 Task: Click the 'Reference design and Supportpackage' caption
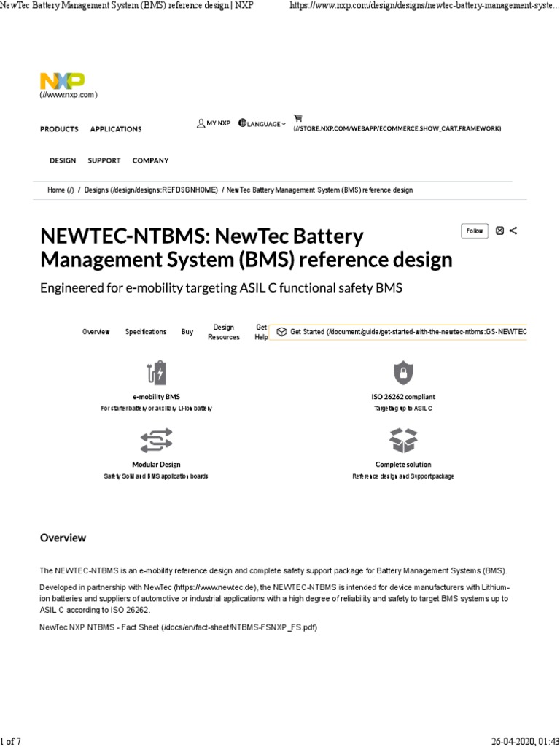click(x=403, y=476)
